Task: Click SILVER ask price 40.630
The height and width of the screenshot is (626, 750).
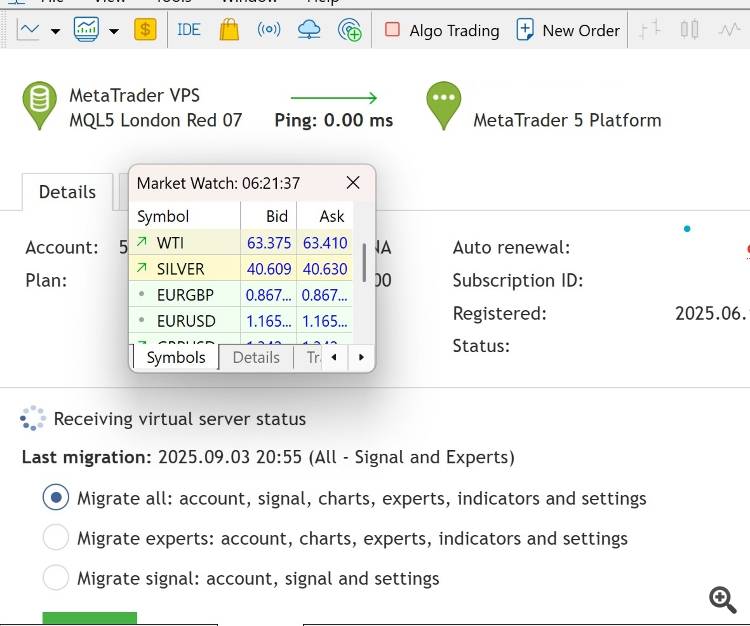Action: pos(325,269)
